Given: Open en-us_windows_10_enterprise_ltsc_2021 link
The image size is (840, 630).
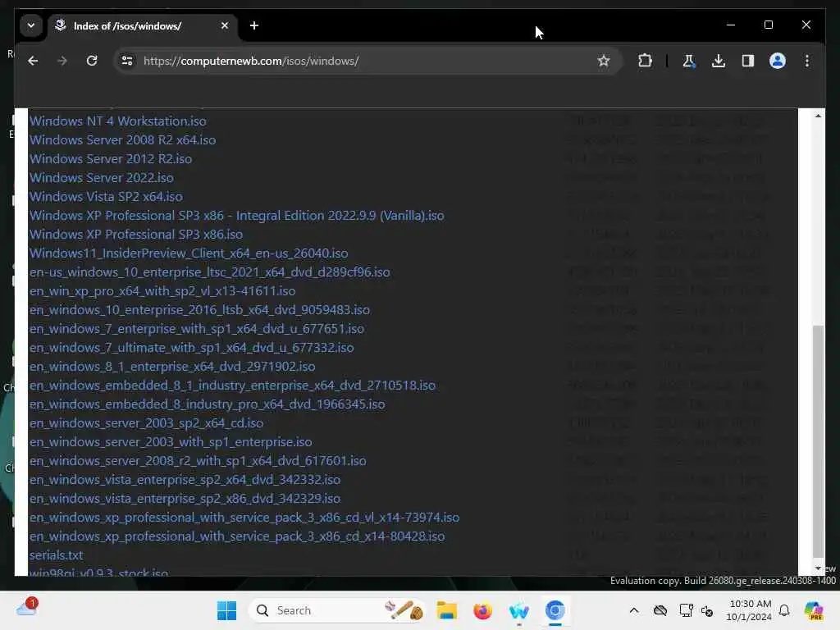Looking at the screenshot, I should pyautogui.click(x=209, y=272).
